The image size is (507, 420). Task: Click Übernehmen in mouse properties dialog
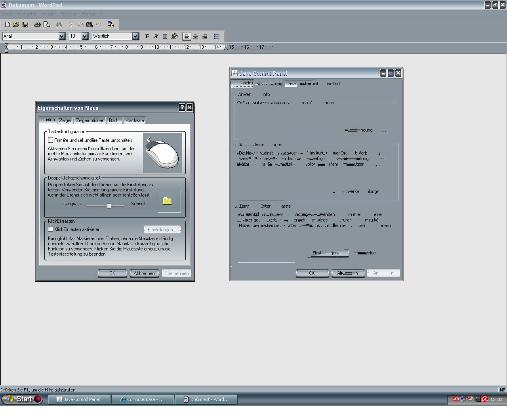(177, 273)
